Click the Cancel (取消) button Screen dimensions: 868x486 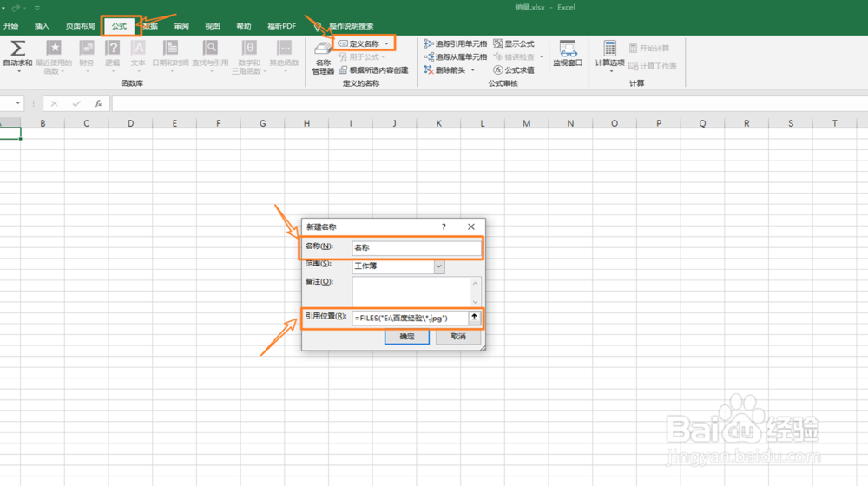[458, 337]
